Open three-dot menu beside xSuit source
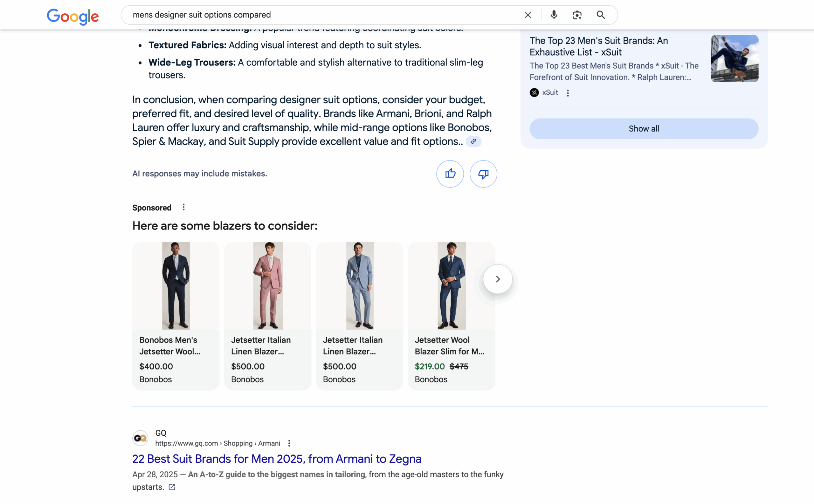 click(568, 93)
